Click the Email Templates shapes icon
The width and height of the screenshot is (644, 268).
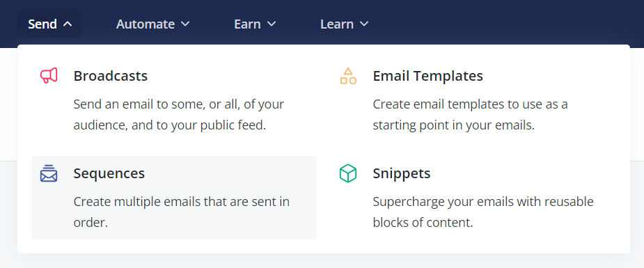click(x=348, y=76)
